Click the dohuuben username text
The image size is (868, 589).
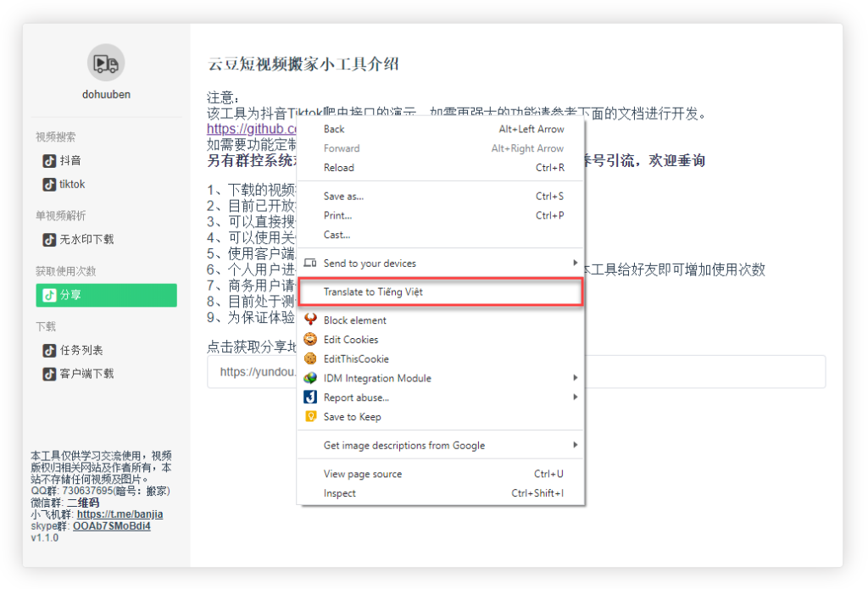click(x=106, y=95)
